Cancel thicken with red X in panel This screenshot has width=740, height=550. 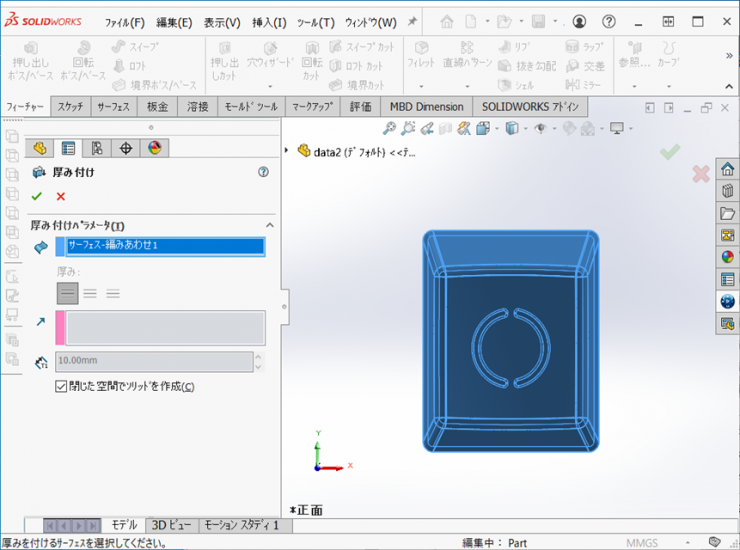click(61, 197)
